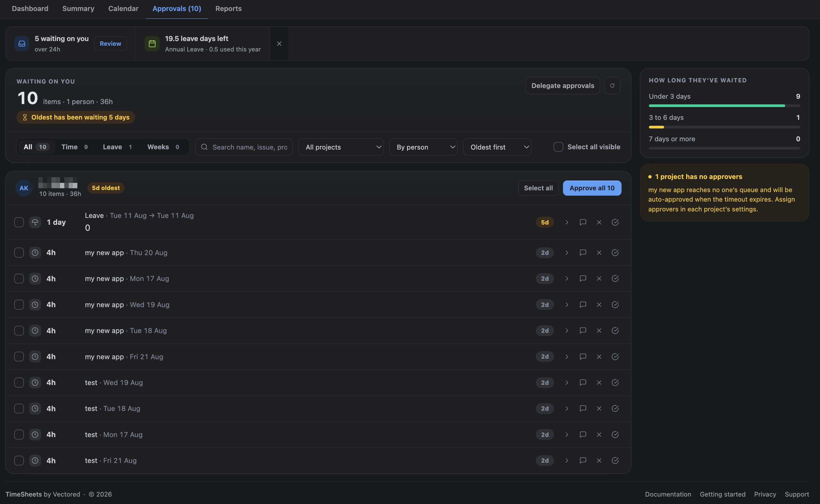Reject my new app Wed 19 Aug entry
Image resolution: width=820 pixels, height=504 pixels.
tap(599, 305)
